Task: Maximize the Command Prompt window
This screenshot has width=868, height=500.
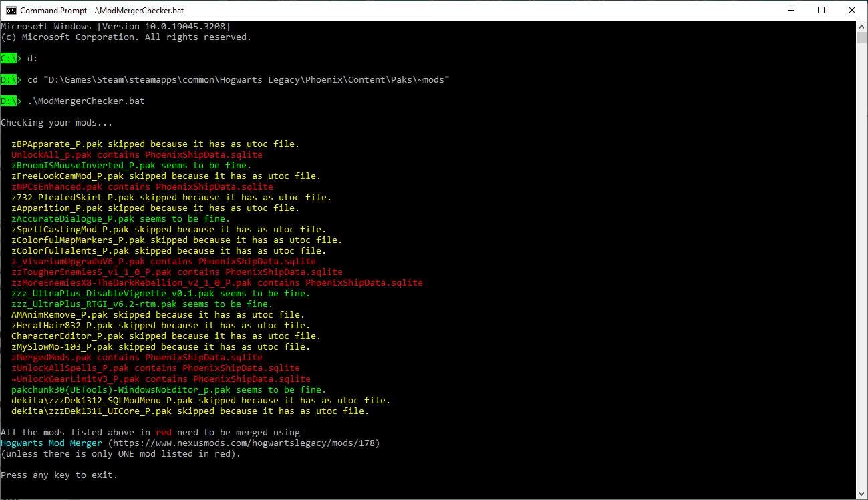Action: (x=821, y=10)
